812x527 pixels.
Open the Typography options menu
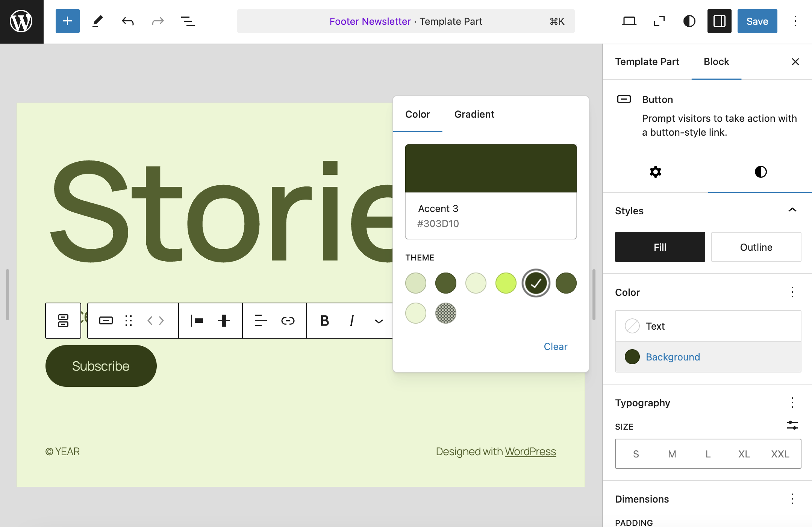[x=792, y=403]
